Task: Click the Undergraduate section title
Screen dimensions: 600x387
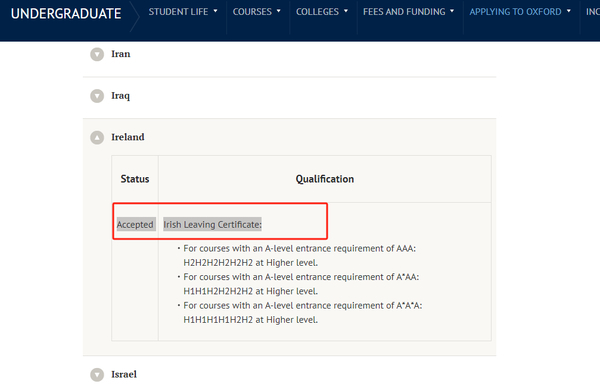Action: (66, 14)
